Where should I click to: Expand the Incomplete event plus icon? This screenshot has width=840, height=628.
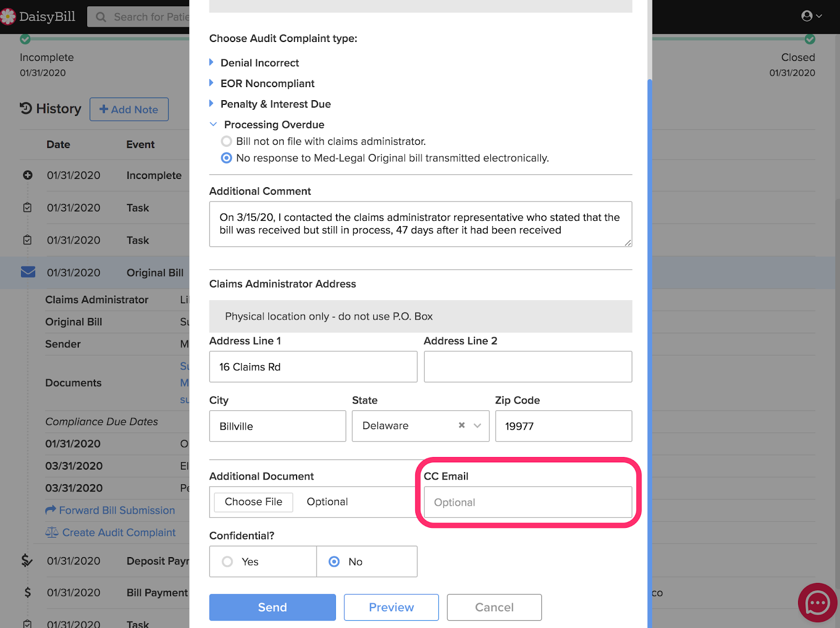click(x=28, y=175)
